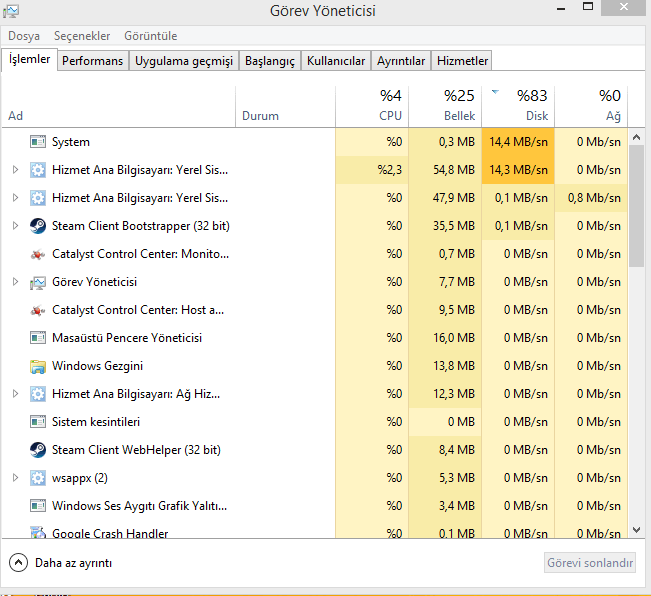651x596 pixels.
Task: Switch to the Performans tab
Action: [92, 61]
